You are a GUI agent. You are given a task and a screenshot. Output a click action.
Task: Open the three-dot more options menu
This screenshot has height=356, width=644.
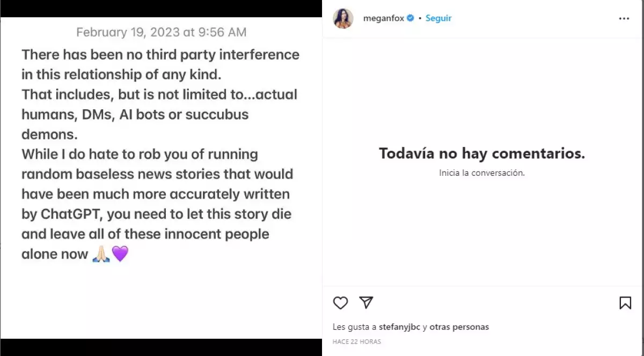pyautogui.click(x=624, y=18)
